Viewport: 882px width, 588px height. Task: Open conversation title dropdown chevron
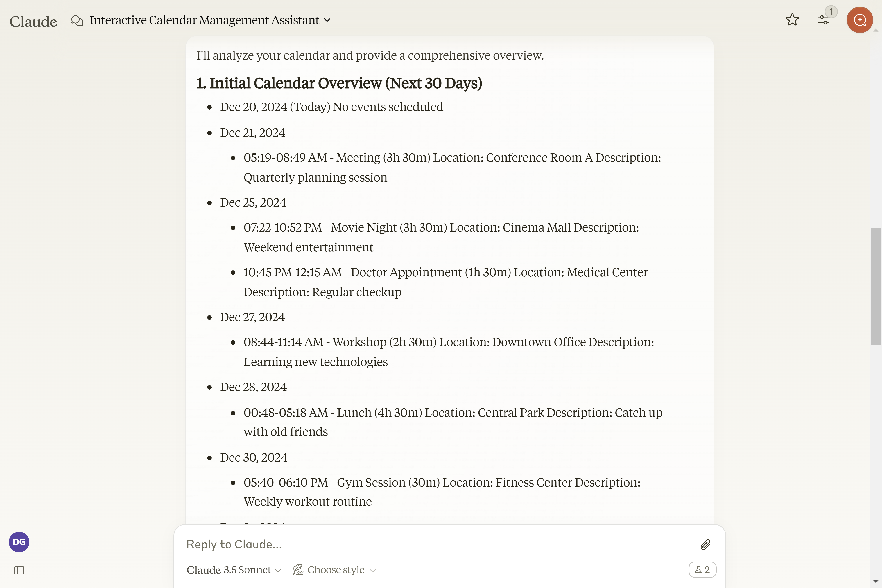(327, 20)
